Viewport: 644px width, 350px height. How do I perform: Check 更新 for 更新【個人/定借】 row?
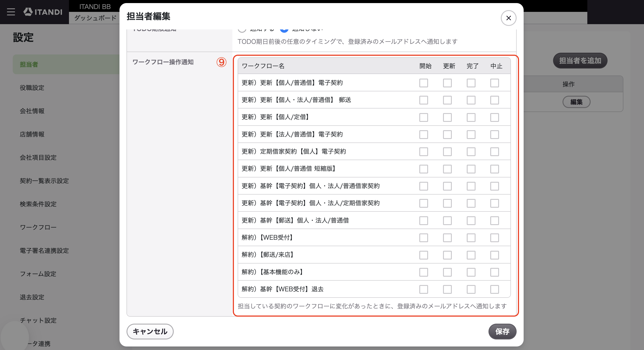point(447,117)
